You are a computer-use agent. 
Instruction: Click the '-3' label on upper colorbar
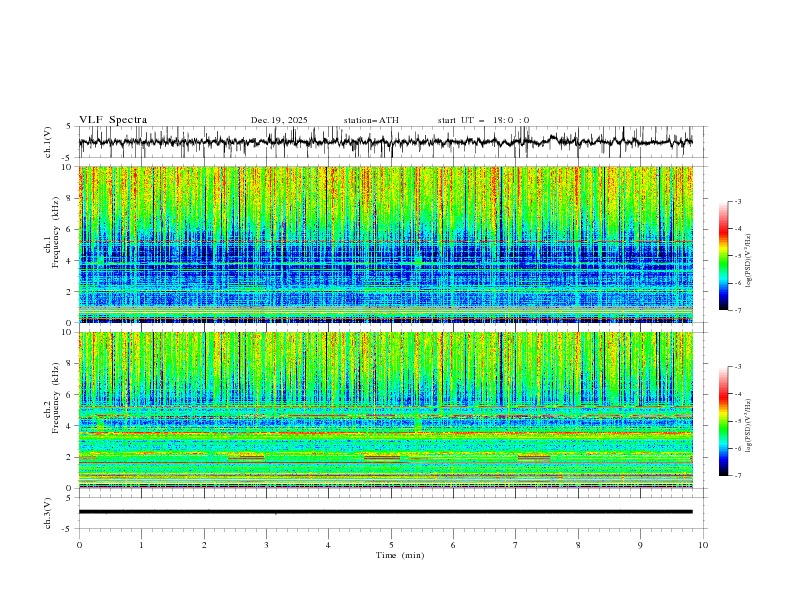[x=737, y=201]
